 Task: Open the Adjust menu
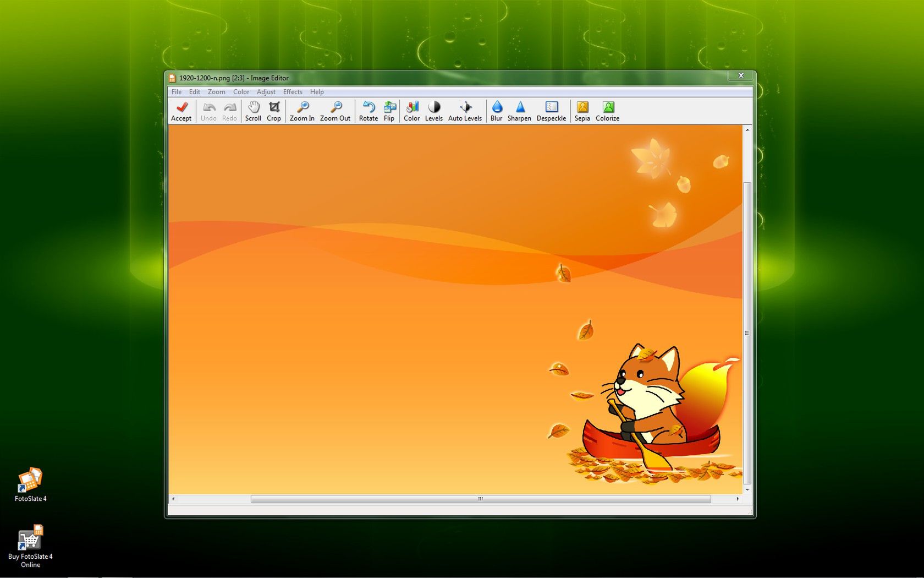[x=266, y=92]
